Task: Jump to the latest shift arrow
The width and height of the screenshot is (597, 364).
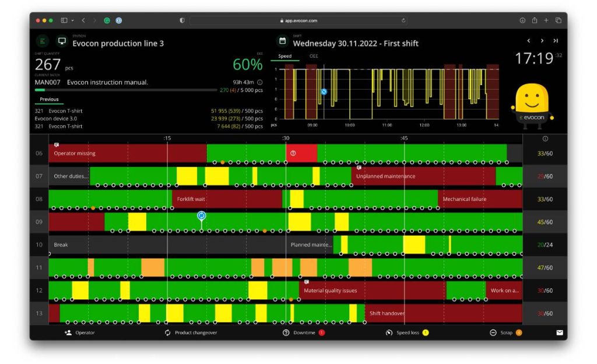Action: point(556,41)
